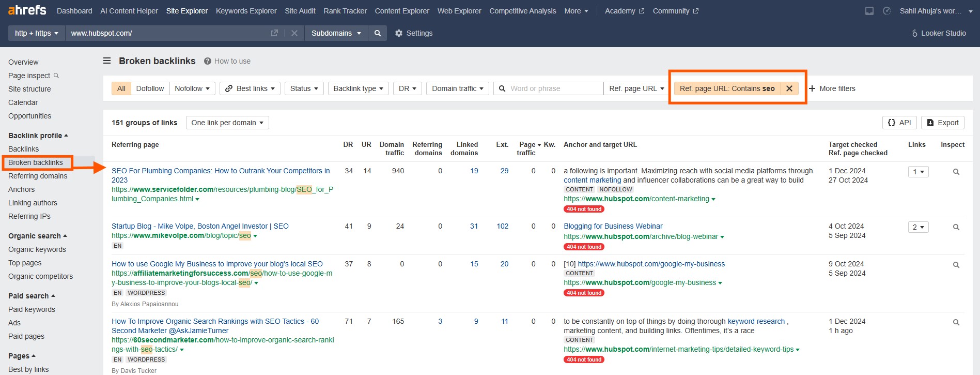980x375 pixels.
Task: Click plus More filters
Action: click(x=832, y=88)
